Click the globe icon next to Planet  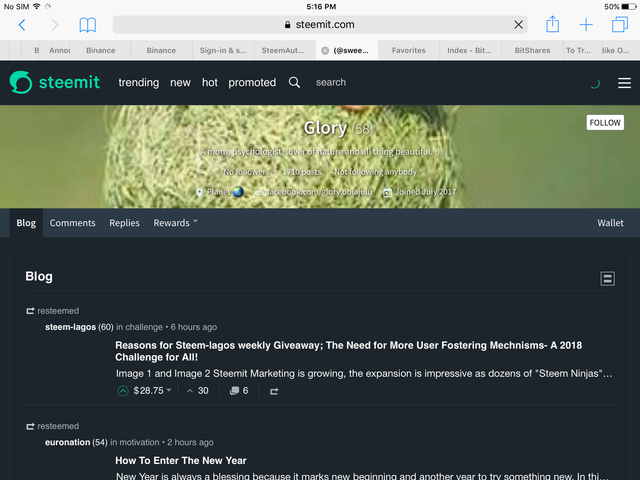(x=238, y=192)
